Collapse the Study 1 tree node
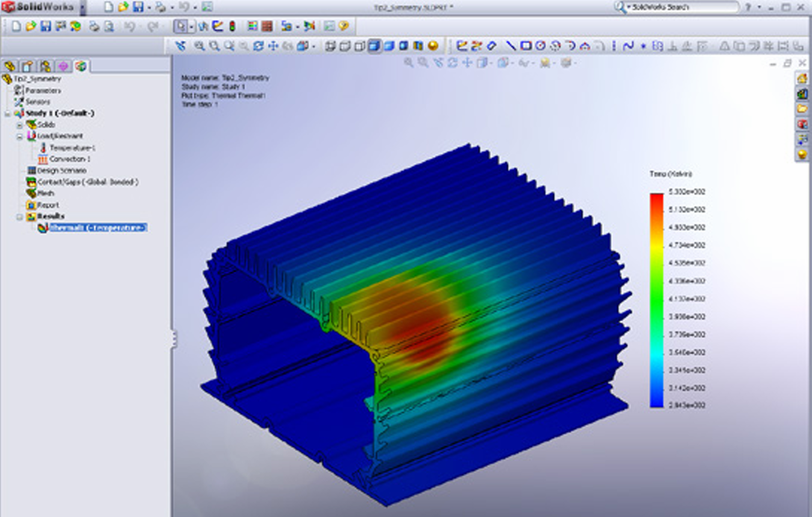Viewport: 812px width, 517px height. point(8,113)
